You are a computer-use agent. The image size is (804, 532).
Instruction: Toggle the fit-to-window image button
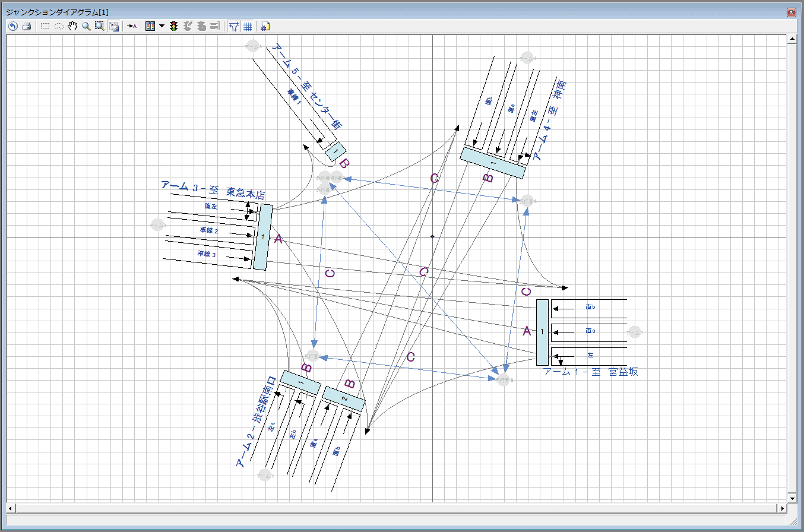114,26
